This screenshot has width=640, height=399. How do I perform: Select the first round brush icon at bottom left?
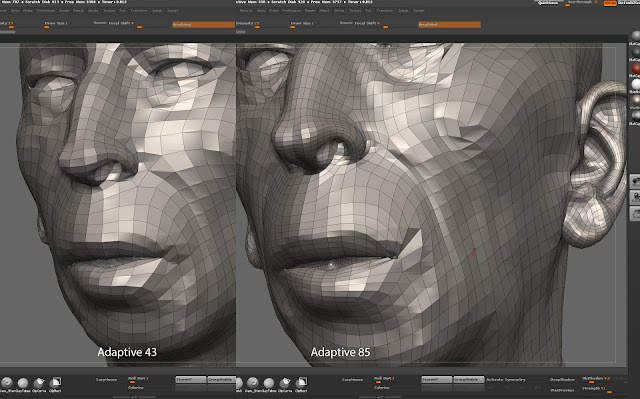point(7,382)
